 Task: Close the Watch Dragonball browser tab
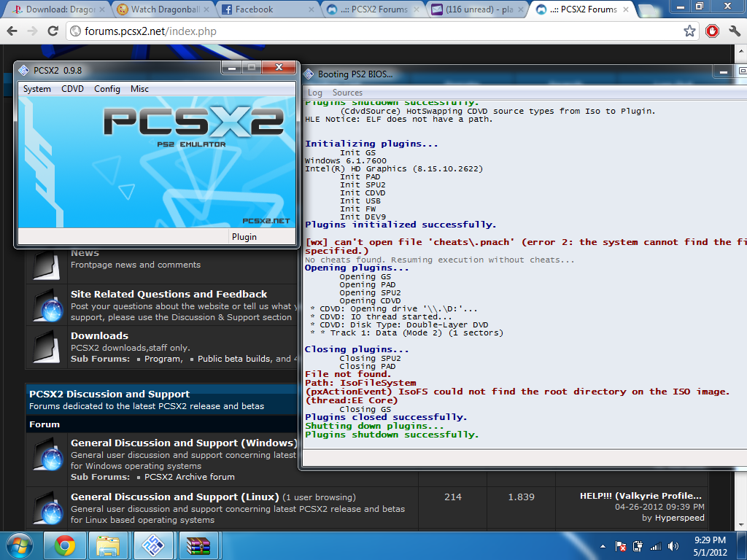(x=206, y=9)
